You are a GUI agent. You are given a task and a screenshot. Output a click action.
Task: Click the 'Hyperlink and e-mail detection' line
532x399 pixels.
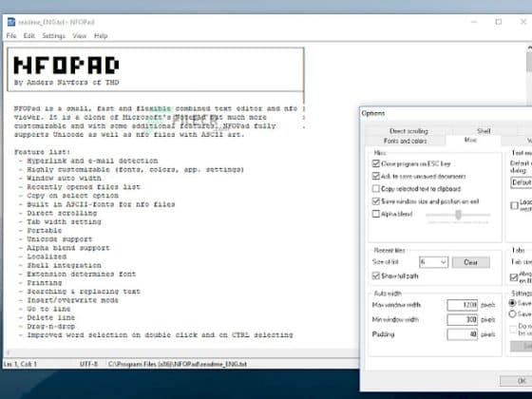pos(92,161)
